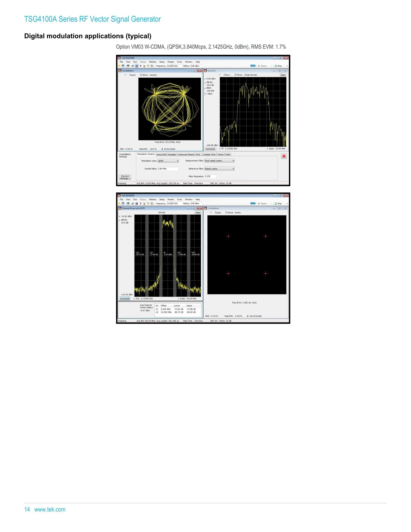Switch to the Freq & BW tab
This screenshot has height=532, width=411.
[161, 154]
